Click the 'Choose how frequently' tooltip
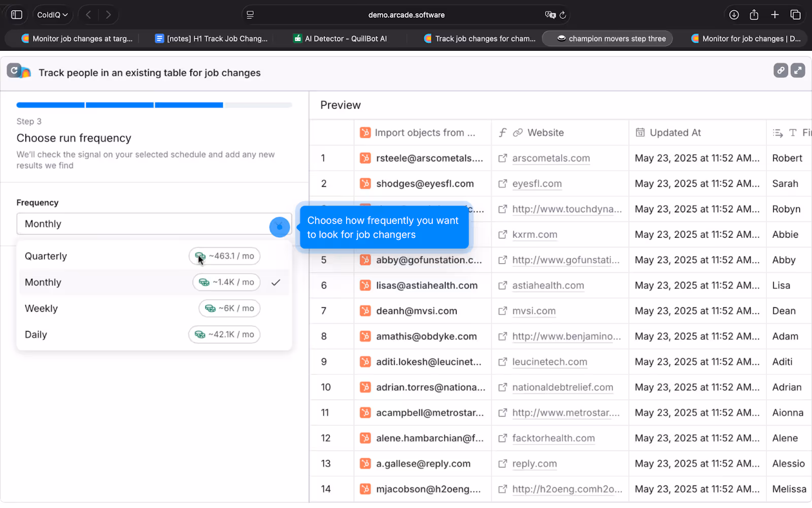This screenshot has height=508, width=812. point(384,228)
